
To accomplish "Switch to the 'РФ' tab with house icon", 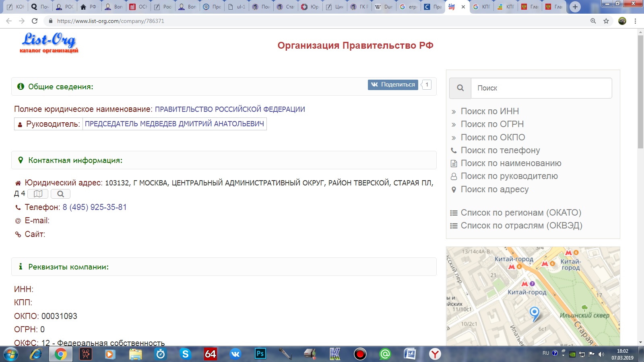I will coord(89,7).
